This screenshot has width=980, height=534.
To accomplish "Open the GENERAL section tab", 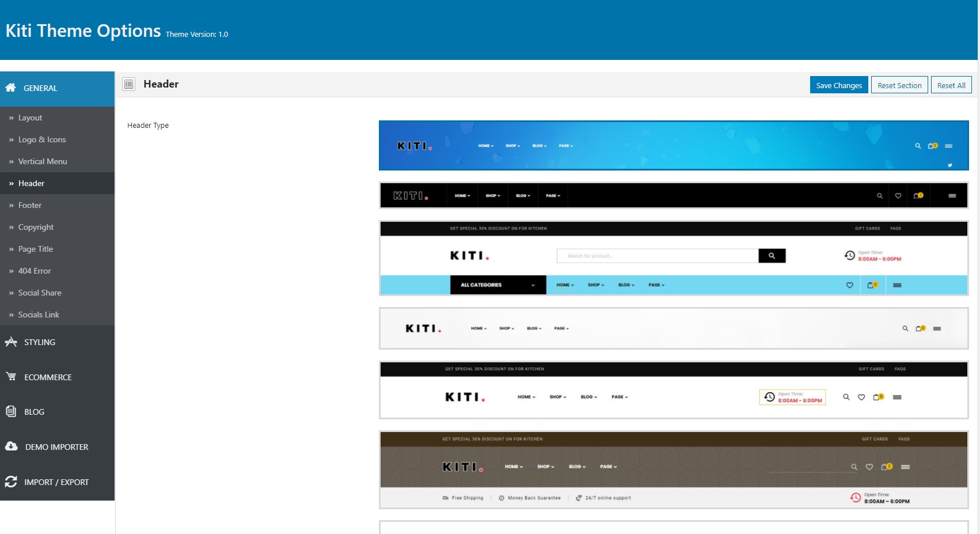I will tap(57, 89).
